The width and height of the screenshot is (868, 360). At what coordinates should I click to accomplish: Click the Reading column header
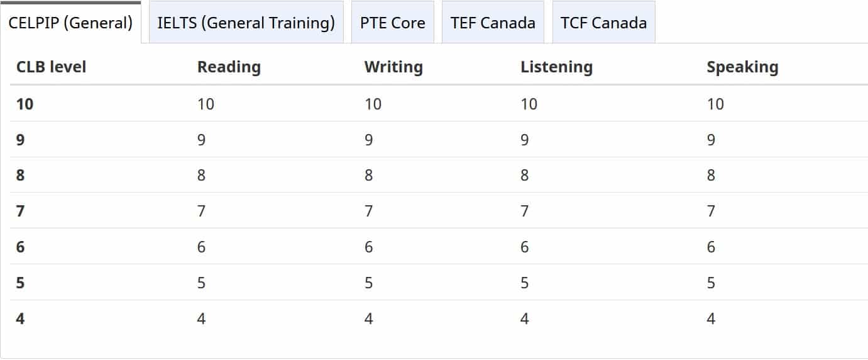point(229,67)
